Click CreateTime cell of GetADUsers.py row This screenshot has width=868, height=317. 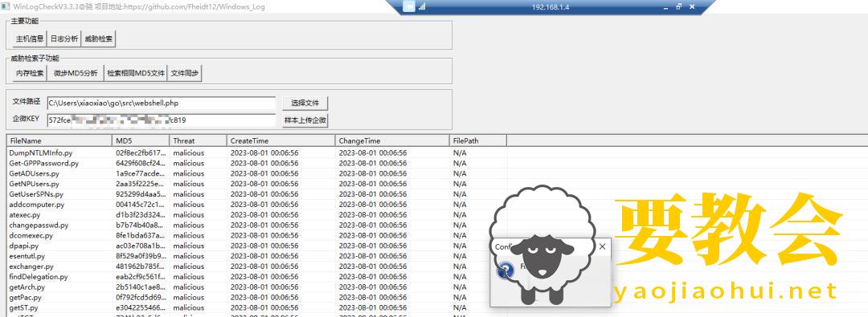pyautogui.click(x=264, y=173)
